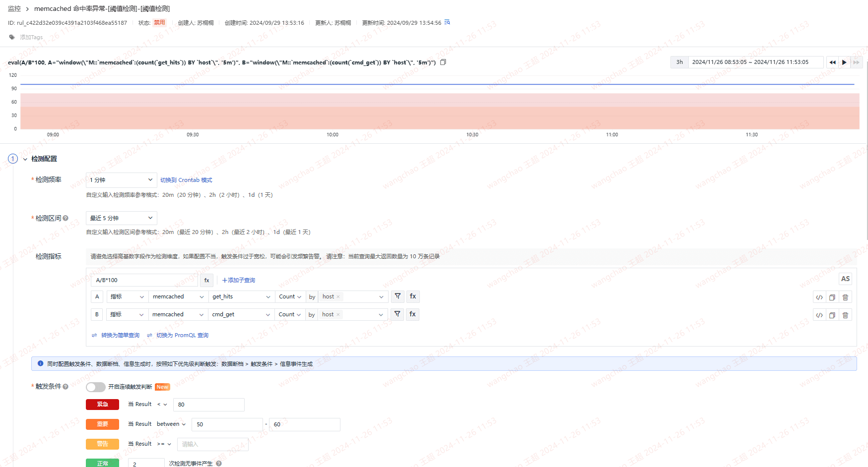Screen dimensions: 868x467
Task: Toggle 开启连续触发判断 switch
Action: click(x=96, y=387)
